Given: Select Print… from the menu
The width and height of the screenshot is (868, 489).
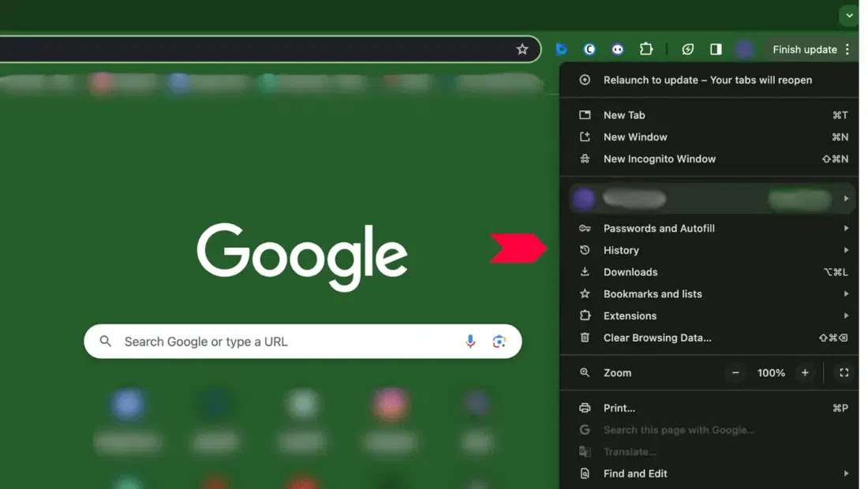Looking at the screenshot, I should coord(709,408).
